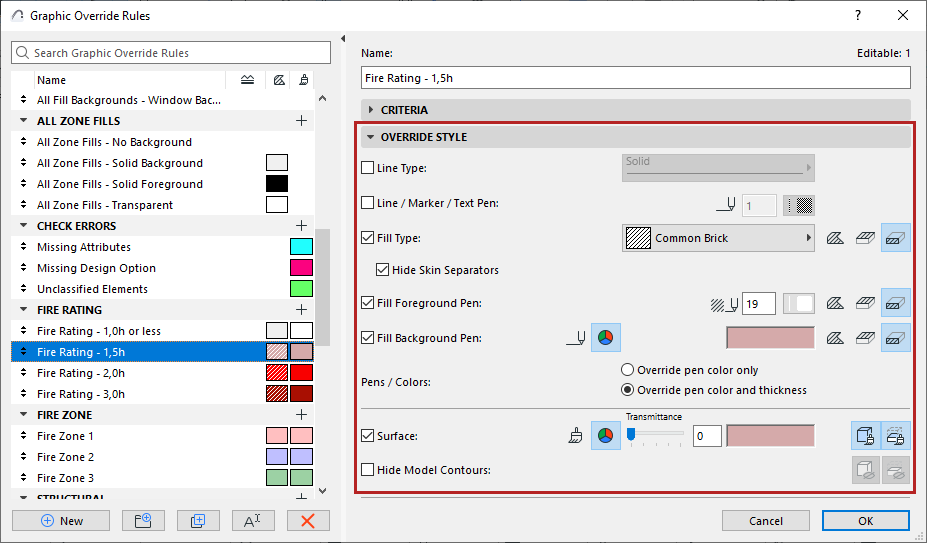Click the rule Name input field

(636, 78)
